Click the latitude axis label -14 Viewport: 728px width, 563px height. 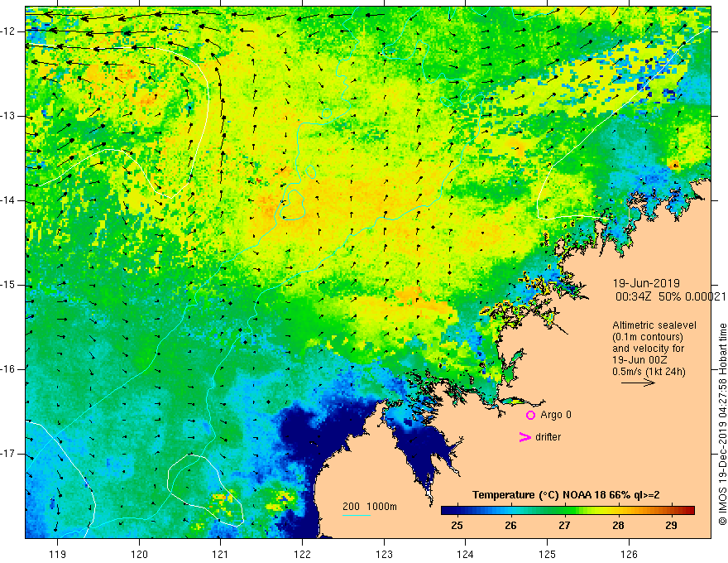[x=8, y=200]
